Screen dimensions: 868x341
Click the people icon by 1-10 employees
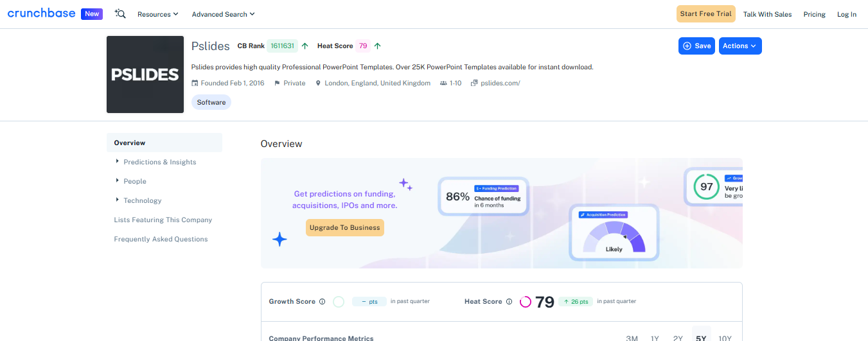point(443,83)
